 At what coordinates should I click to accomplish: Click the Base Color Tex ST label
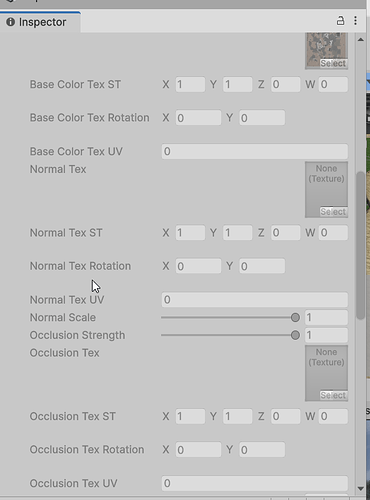(75, 84)
